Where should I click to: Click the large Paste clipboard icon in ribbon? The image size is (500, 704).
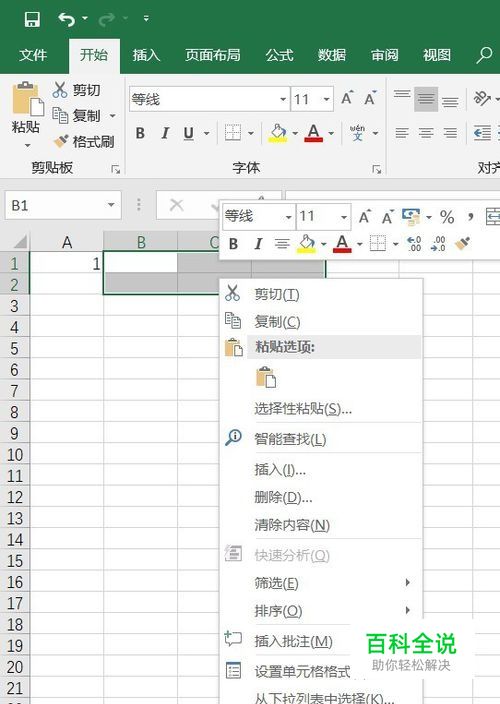point(27,97)
